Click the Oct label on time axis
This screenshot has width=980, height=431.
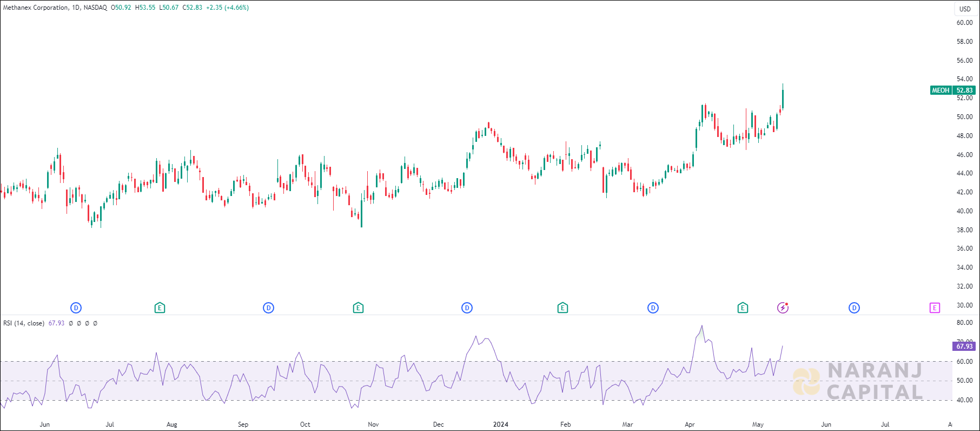305,425
